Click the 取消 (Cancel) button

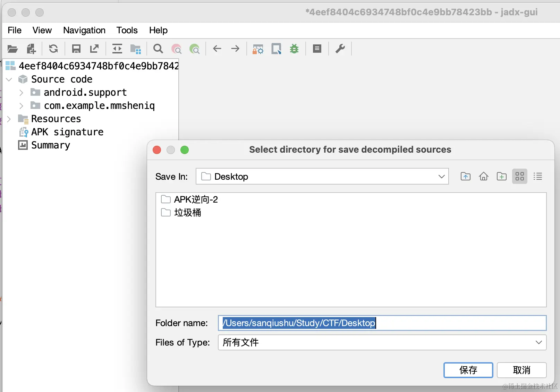(521, 370)
